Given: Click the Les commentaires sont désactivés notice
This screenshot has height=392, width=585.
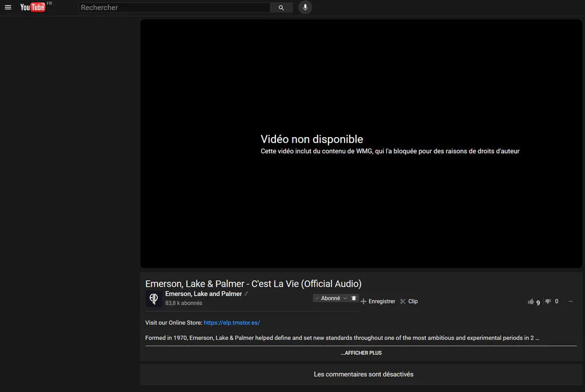Looking at the screenshot, I should [363, 374].
